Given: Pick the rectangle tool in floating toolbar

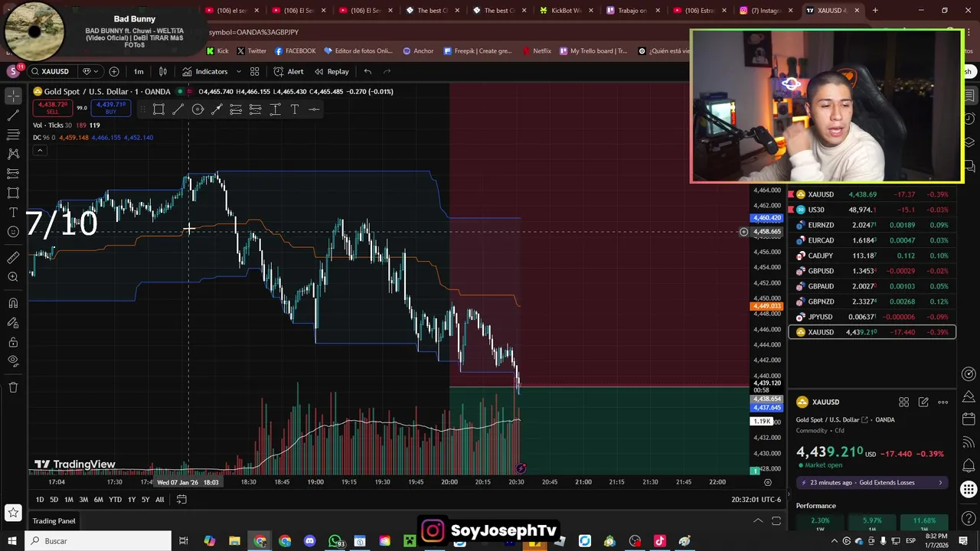Looking at the screenshot, I should [x=158, y=109].
